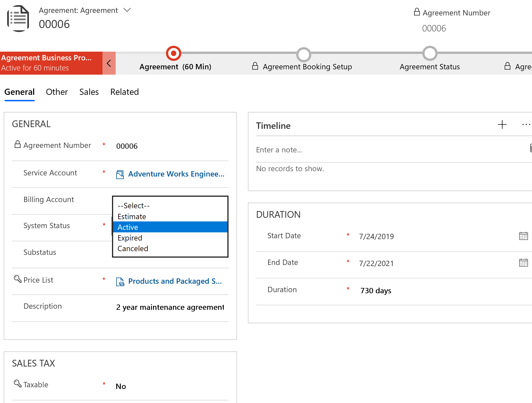Open the Adventure Works Enginee... service account link
The height and width of the screenshot is (403, 532).
(176, 174)
